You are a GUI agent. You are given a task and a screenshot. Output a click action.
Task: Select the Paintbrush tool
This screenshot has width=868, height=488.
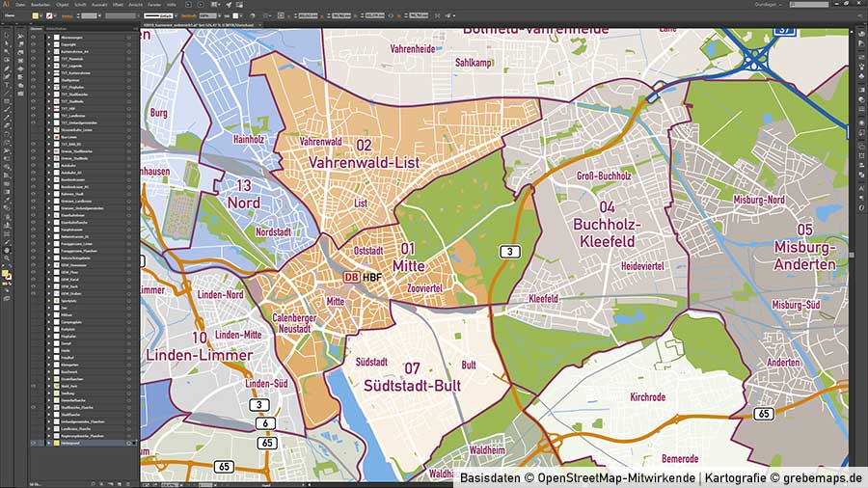7,109
